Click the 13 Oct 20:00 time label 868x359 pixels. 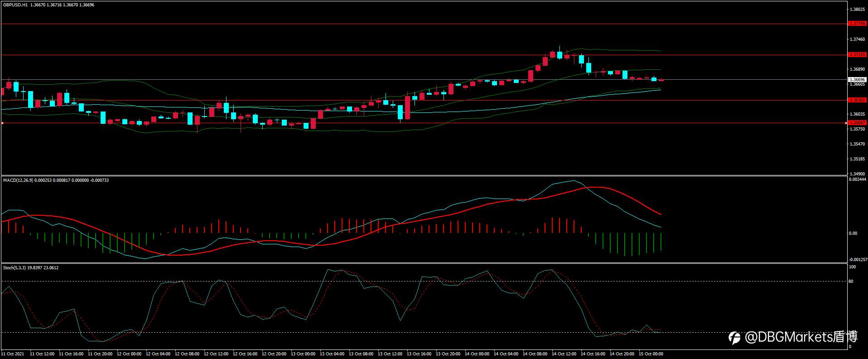[x=448, y=354]
